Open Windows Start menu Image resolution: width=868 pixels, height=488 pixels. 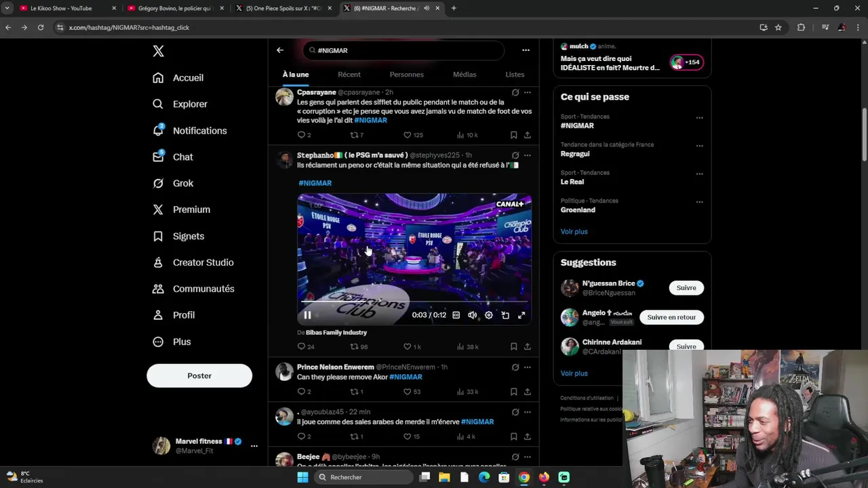[x=302, y=477]
